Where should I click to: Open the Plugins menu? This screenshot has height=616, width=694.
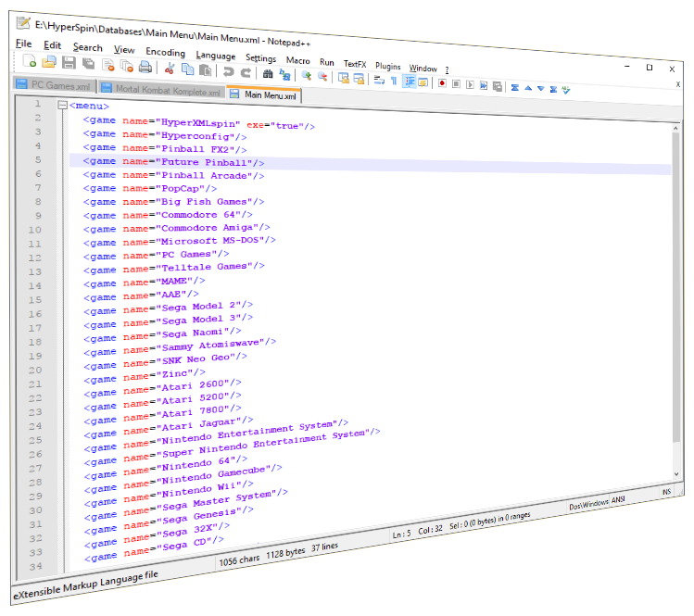(x=387, y=66)
